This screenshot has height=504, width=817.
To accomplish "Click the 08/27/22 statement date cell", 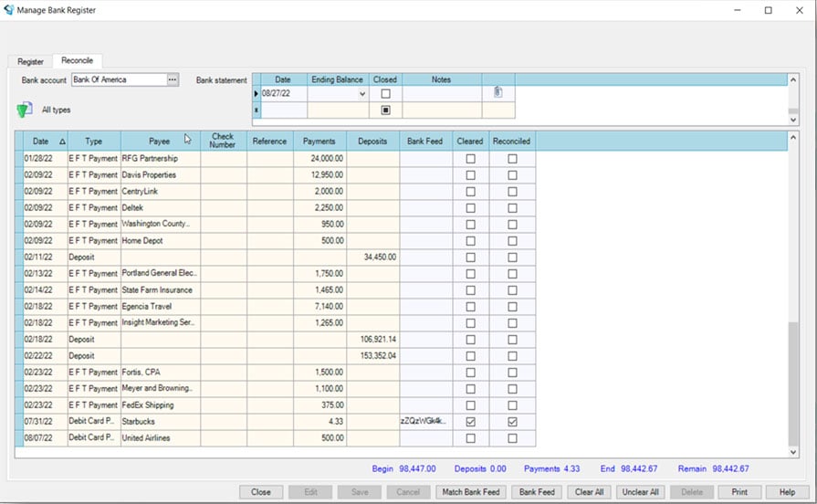I will pos(284,94).
